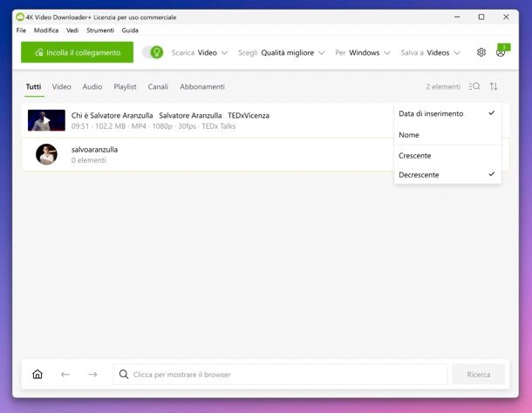Open the Modifica menu
Viewport: 532px width, 413px height.
click(x=46, y=30)
